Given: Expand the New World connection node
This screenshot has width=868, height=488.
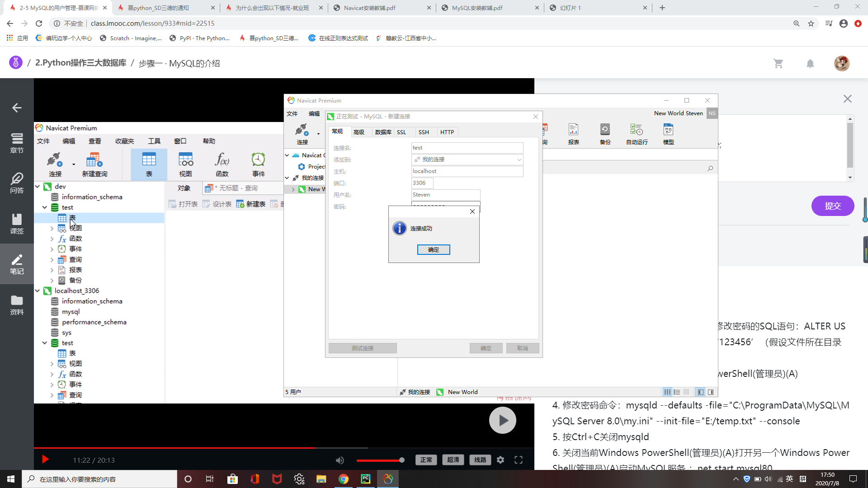Looking at the screenshot, I should 293,189.
